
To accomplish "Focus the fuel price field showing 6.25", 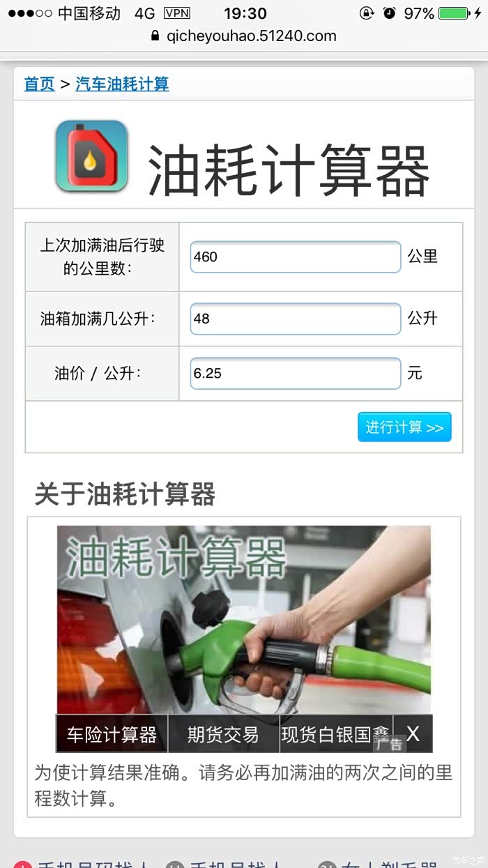I will click(x=296, y=373).
